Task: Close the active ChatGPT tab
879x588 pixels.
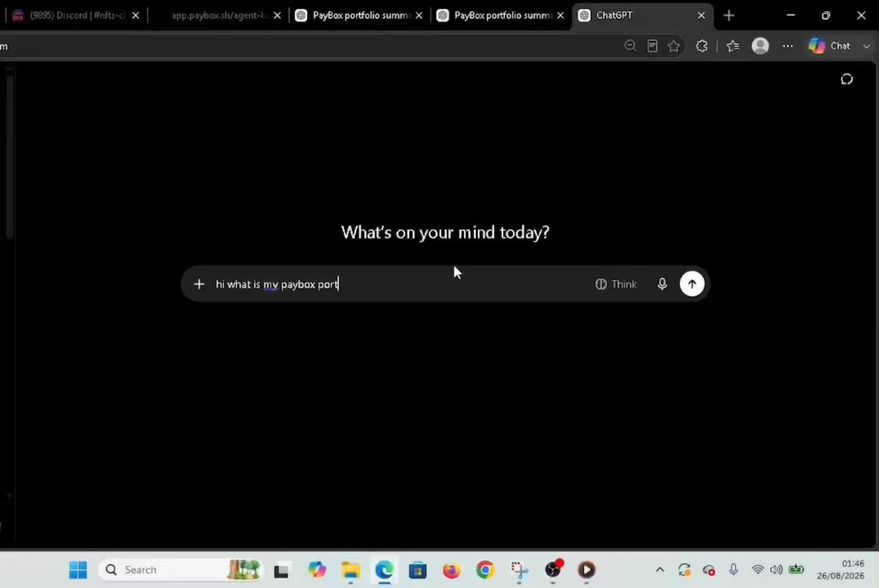Action: pyautogui.click(x=701, y=15)
